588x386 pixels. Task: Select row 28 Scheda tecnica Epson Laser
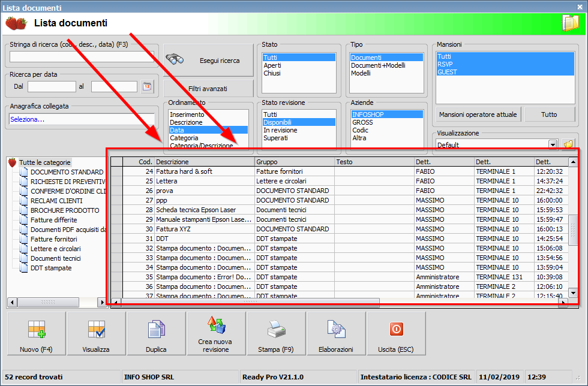340,210
